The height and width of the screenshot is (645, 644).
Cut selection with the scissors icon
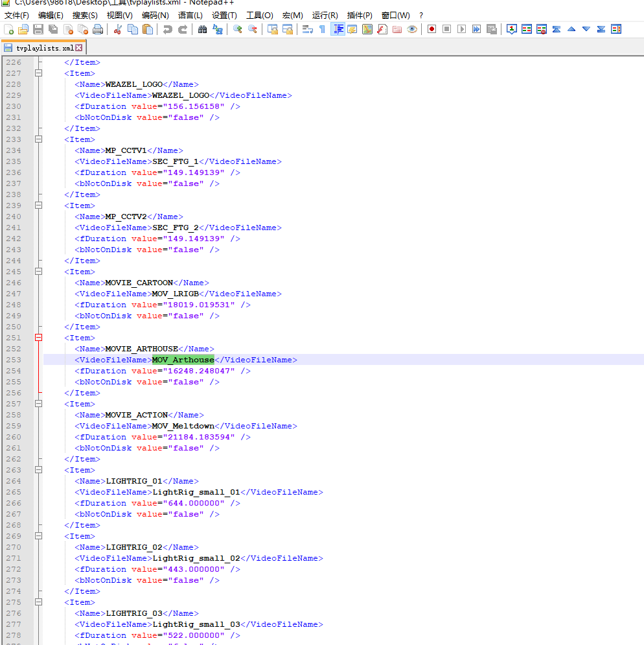pos(118,29)
